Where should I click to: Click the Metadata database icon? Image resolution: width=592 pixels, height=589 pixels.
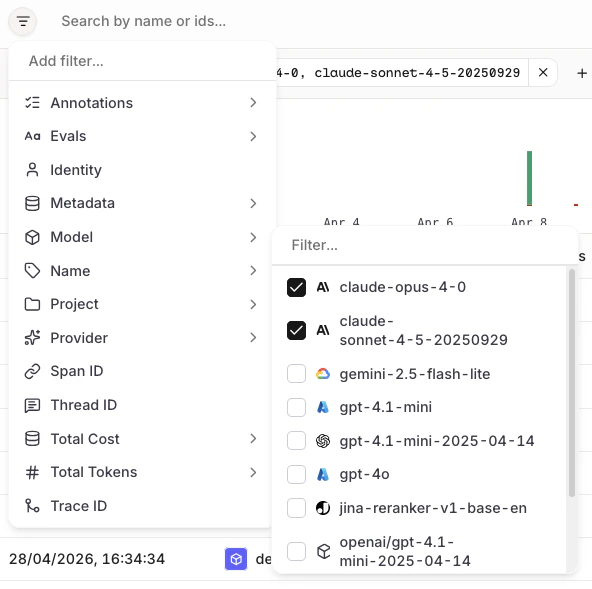point(32,204)
